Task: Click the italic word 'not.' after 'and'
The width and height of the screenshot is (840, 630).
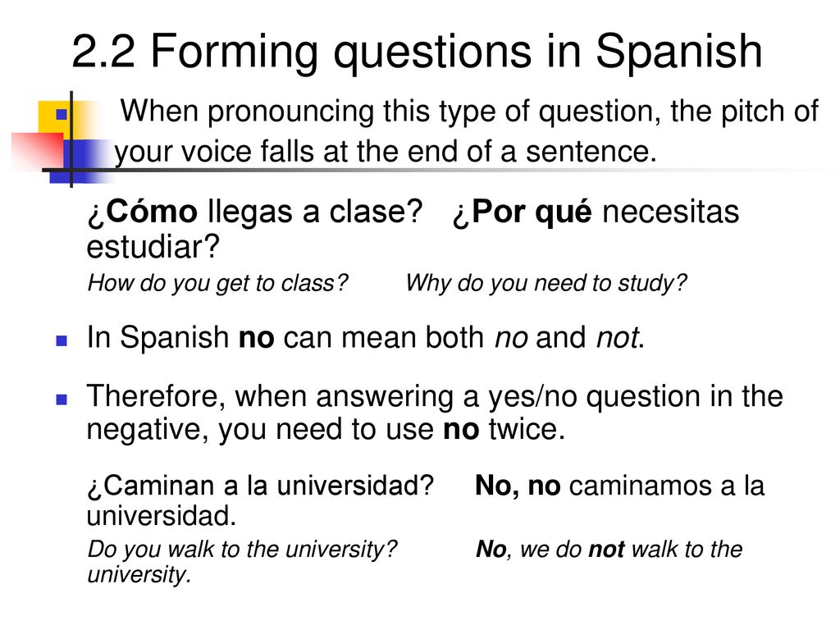Action: [620, 338]
